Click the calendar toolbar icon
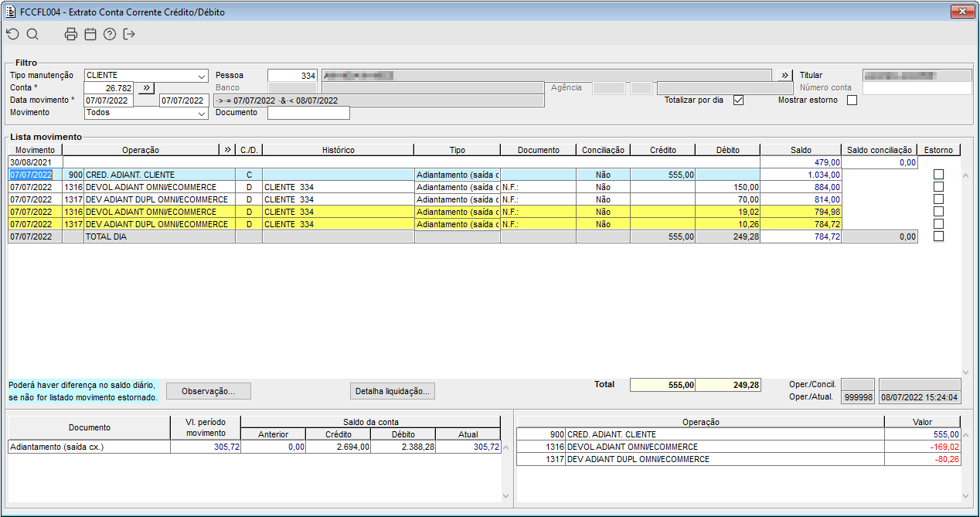 pyautogui.click(x=90, y=34)
